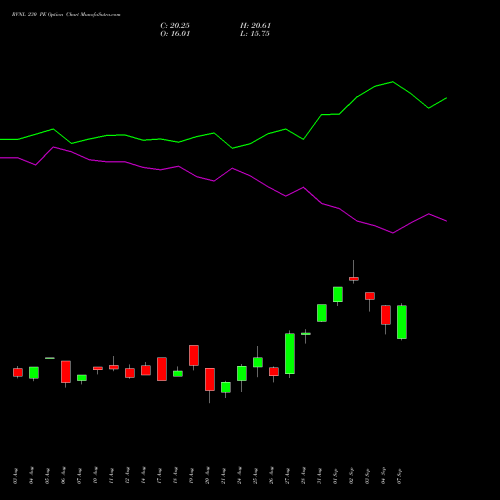
Task: Click the red candle for 19 Aug
Action: click(x=194, y=355)
